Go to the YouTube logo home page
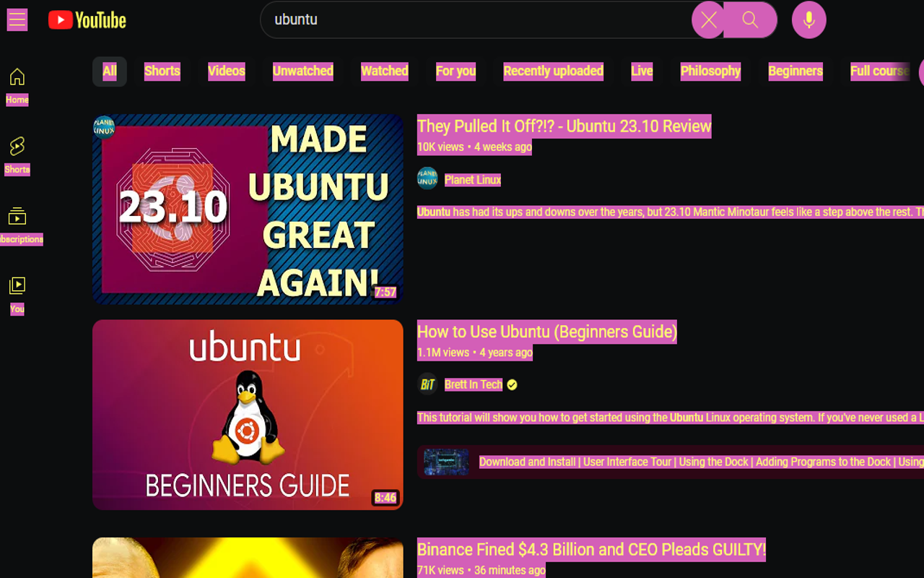 (x=87, y=20)
